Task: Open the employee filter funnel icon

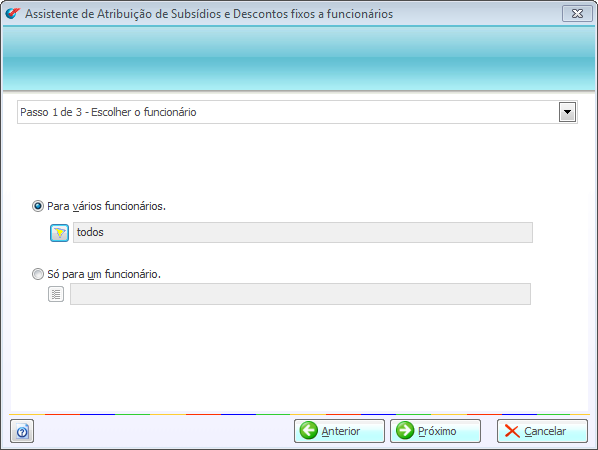Action: pyautogui.click(x=59, y=233)
